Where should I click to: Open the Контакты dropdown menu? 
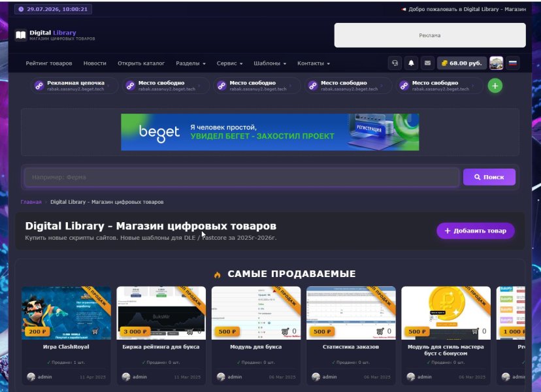pyautogui.click(x=314, y=63)
